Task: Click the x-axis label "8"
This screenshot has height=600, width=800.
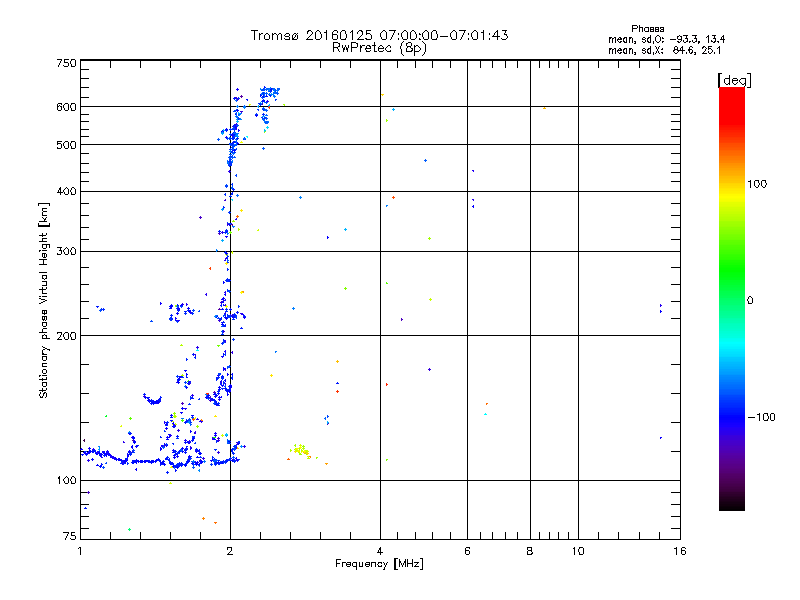Action: (530, 551)
